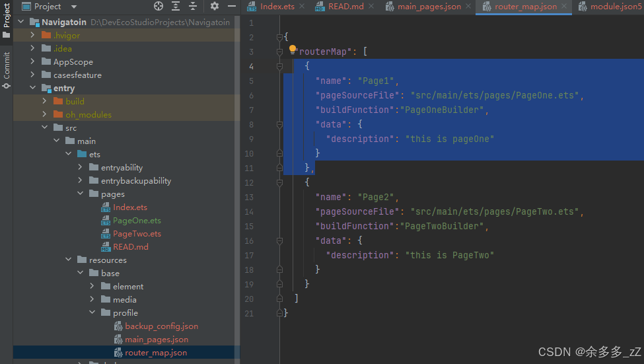Expand the oh_modules folder
Image resolution: width=644 pixels, height=364 pixels.
[x=44, y=114]
